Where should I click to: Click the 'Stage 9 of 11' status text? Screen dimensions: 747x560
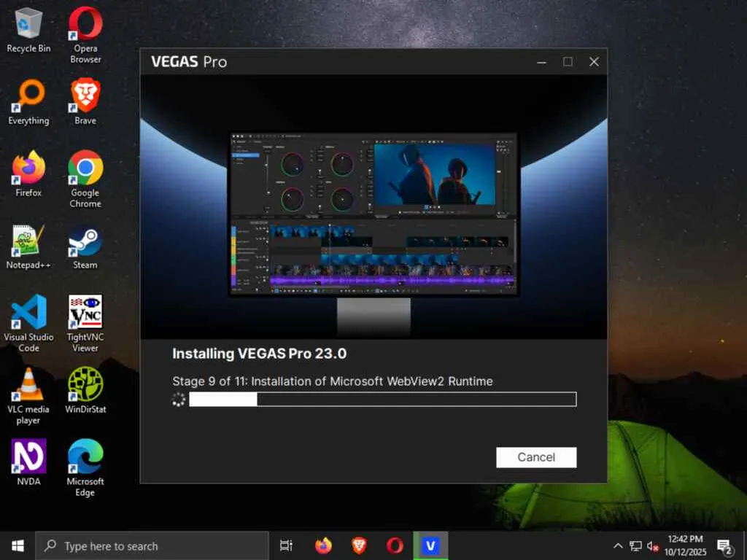[332, 381]
